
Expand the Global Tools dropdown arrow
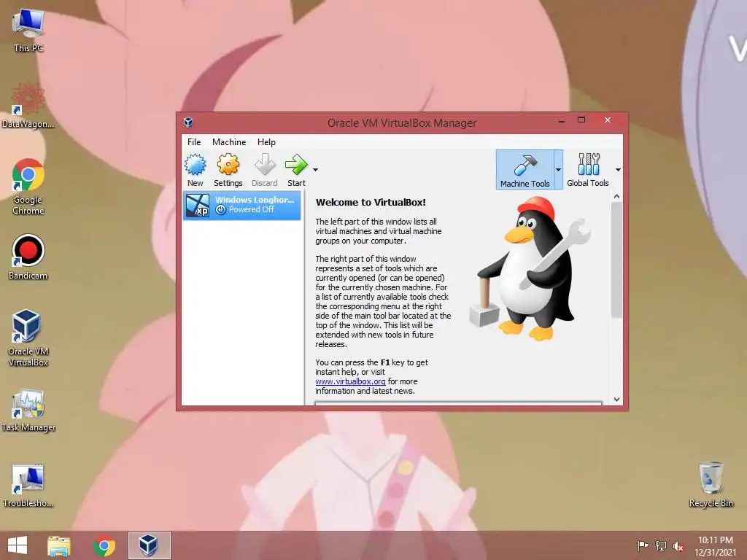618,170
